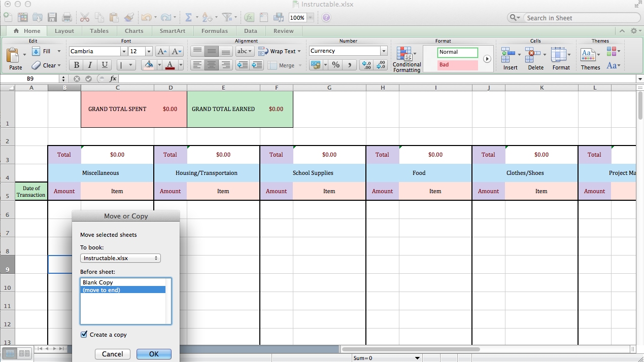Image resolution: width=644 pixels, height=362 pixels.
Task: Toggle Bold formatting
Action: point(76,65)
